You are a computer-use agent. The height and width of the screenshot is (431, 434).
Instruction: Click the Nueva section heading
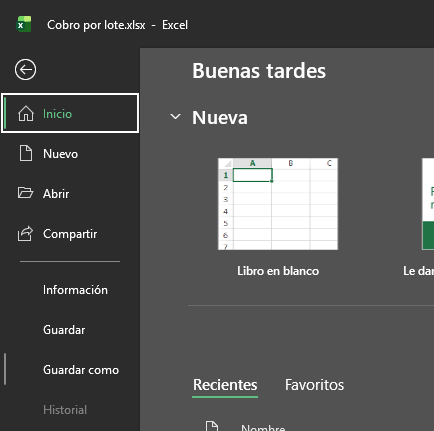pos(220,117)
